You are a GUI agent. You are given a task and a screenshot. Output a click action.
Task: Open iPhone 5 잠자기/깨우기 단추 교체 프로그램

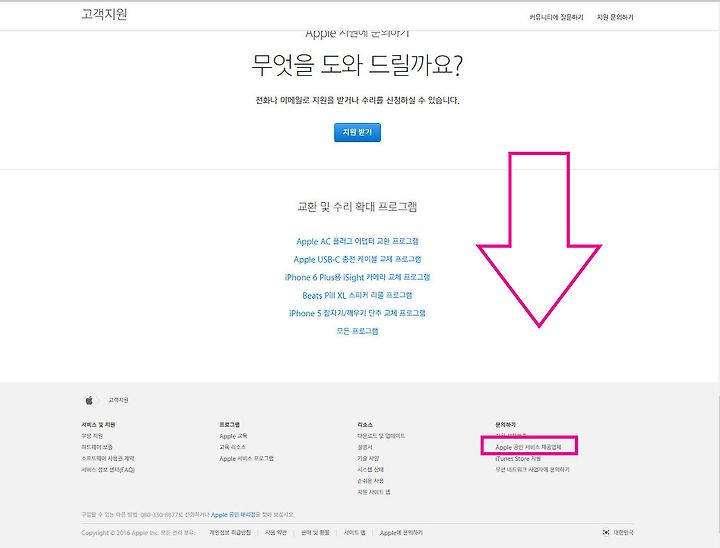tap(357, 313)
